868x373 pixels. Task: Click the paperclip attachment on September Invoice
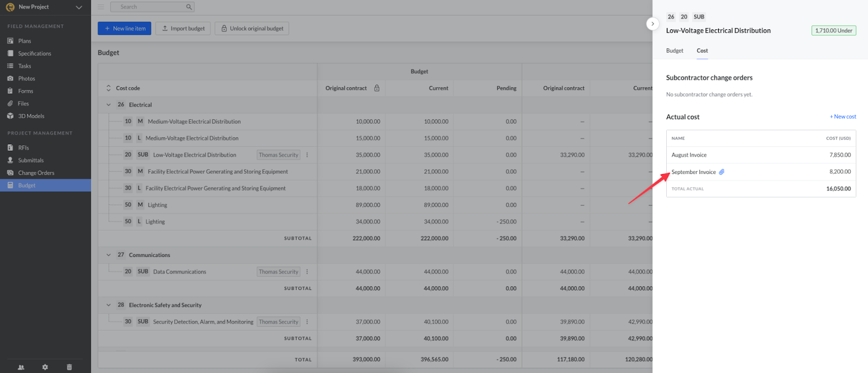click(x=722, y=172)
